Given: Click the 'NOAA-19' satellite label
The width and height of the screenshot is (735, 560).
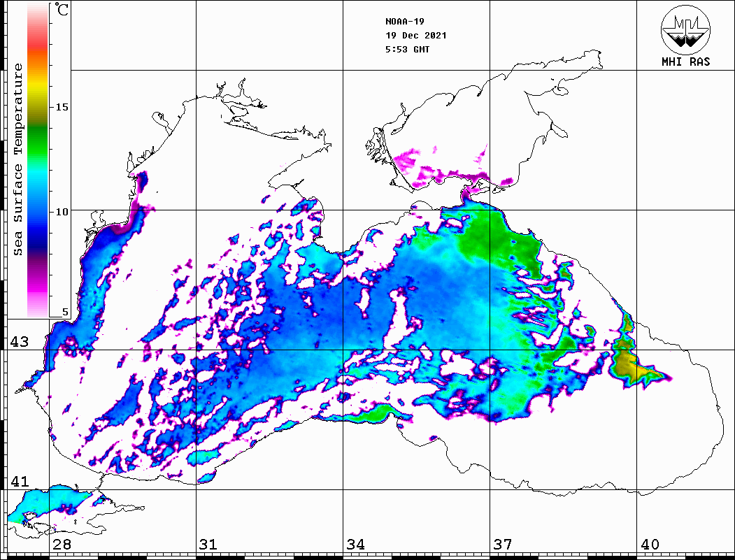Looking at the screenshot, I should tap(405, 22).
